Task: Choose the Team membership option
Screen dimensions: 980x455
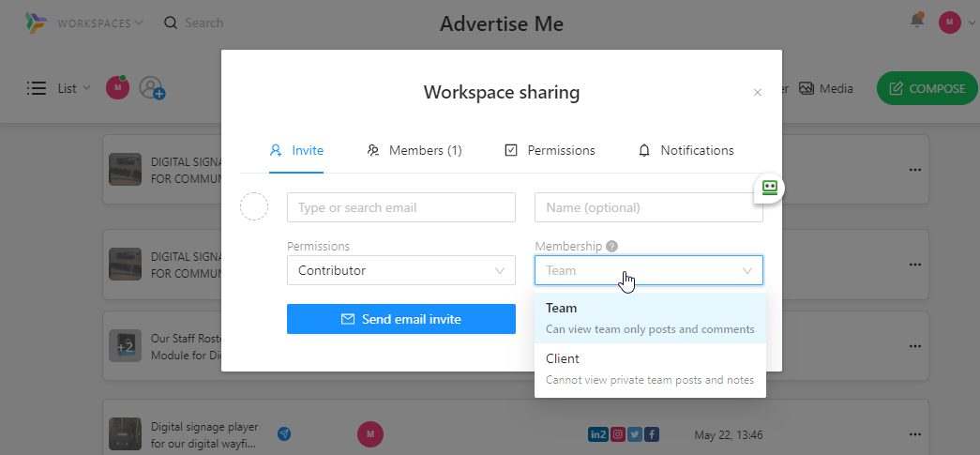Action: 650,318
